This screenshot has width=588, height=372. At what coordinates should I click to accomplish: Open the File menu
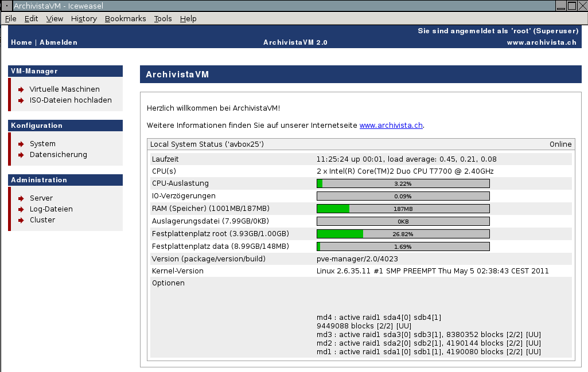11,18
